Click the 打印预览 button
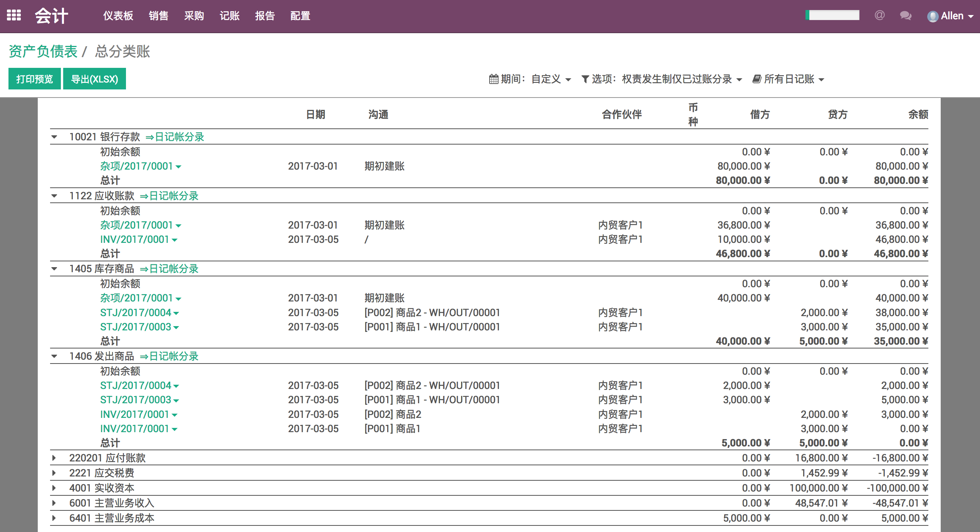 34,79
